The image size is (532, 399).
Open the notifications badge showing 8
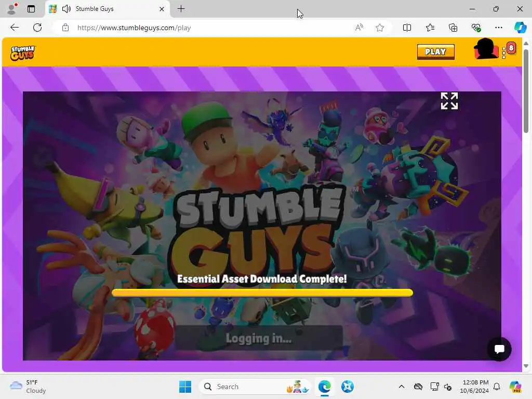pyautogui.click(x=511, y=48)
